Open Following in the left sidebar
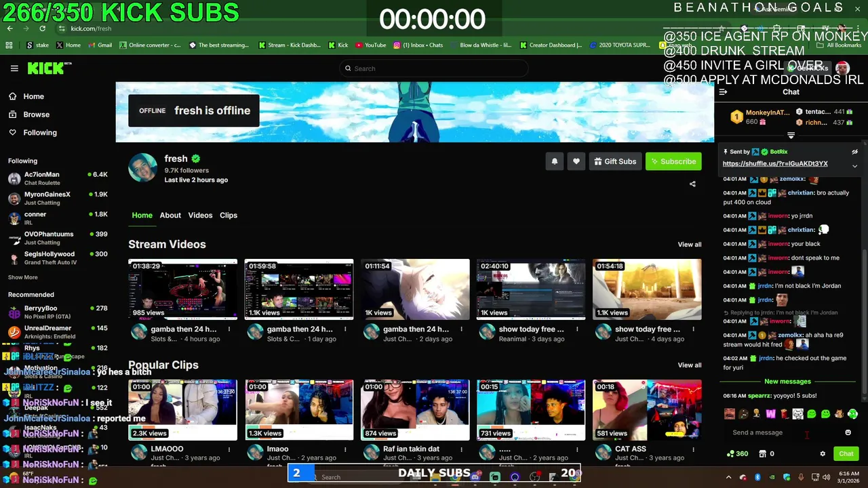 pos(33,133)
